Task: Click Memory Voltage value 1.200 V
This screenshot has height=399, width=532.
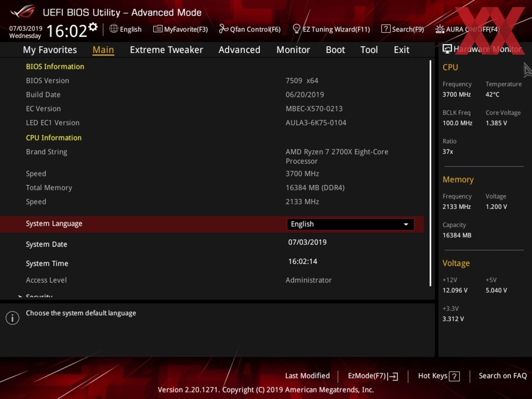Action: [496, 207]
